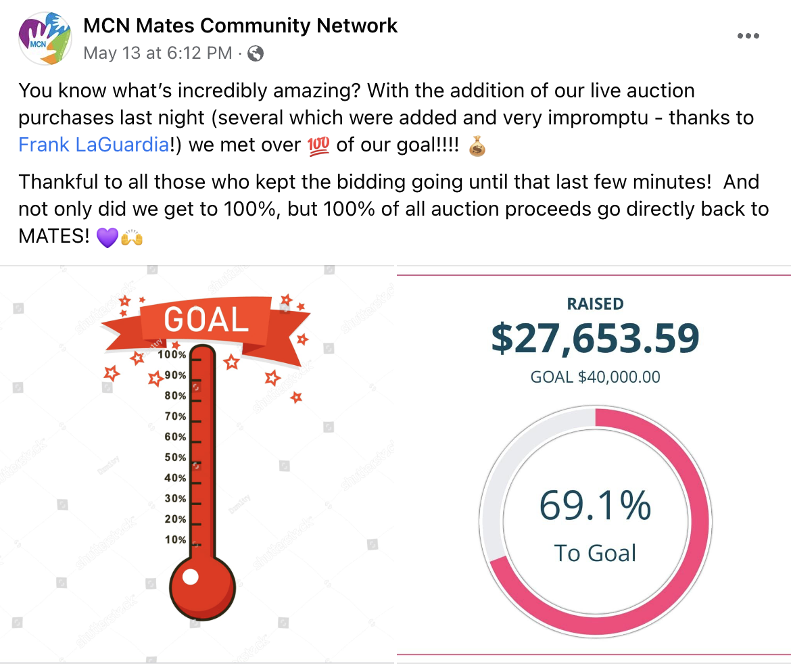Image resolution: width=791 pixels, height=672 pixels.
Task: Click the raised hands emoji
Action: pos(132,237)
